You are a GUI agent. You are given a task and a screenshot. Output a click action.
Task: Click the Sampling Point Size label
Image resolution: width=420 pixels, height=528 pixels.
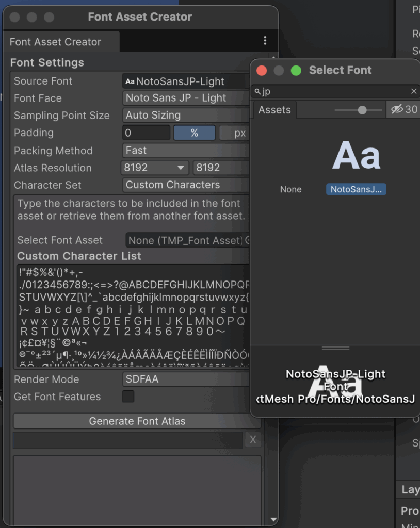click(x=62, y=115)
